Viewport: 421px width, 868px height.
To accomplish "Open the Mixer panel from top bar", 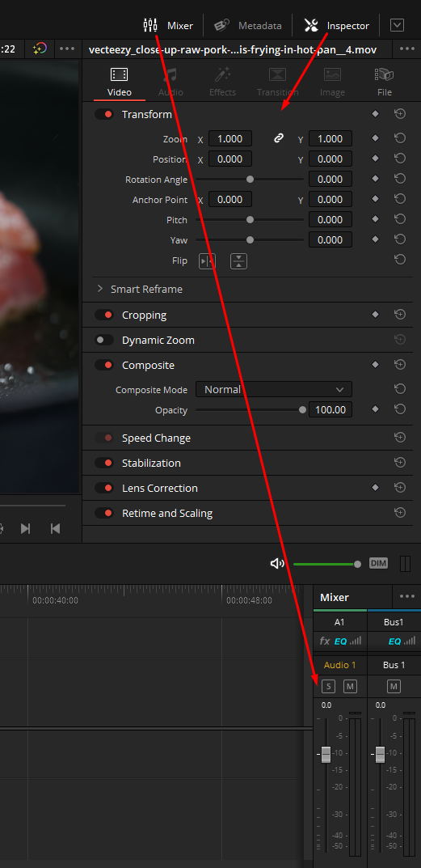I will coord(168,25).
